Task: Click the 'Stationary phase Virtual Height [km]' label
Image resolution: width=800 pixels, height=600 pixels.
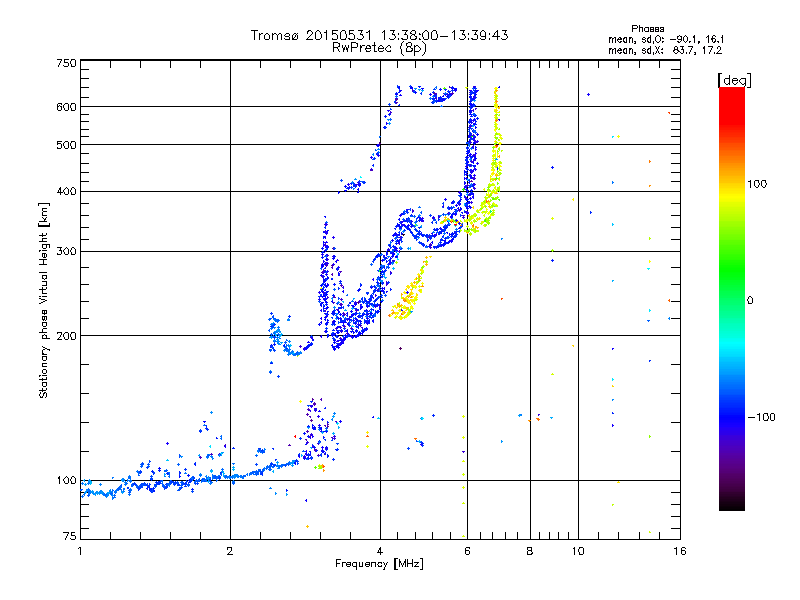Action: (x=44, y=301)
